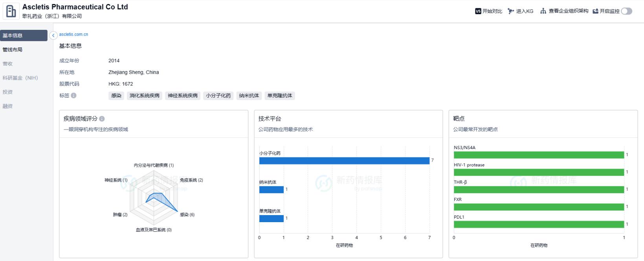Select the 基本信息 sidebar tab
644x261 pixels.
[24, 35]
